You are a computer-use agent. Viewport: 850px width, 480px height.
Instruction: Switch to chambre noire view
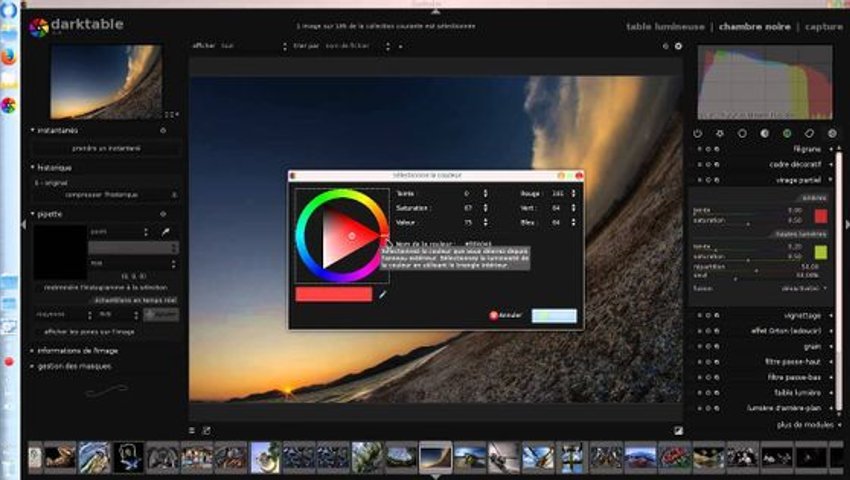click(755, 27)
